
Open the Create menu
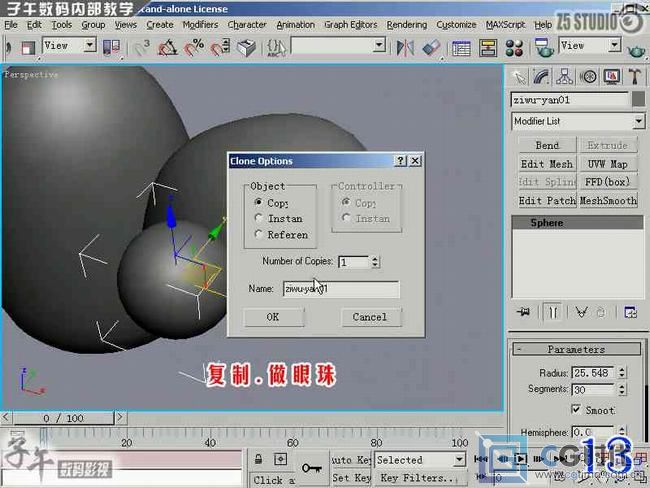pyautogui.click(x=160, y=25)
